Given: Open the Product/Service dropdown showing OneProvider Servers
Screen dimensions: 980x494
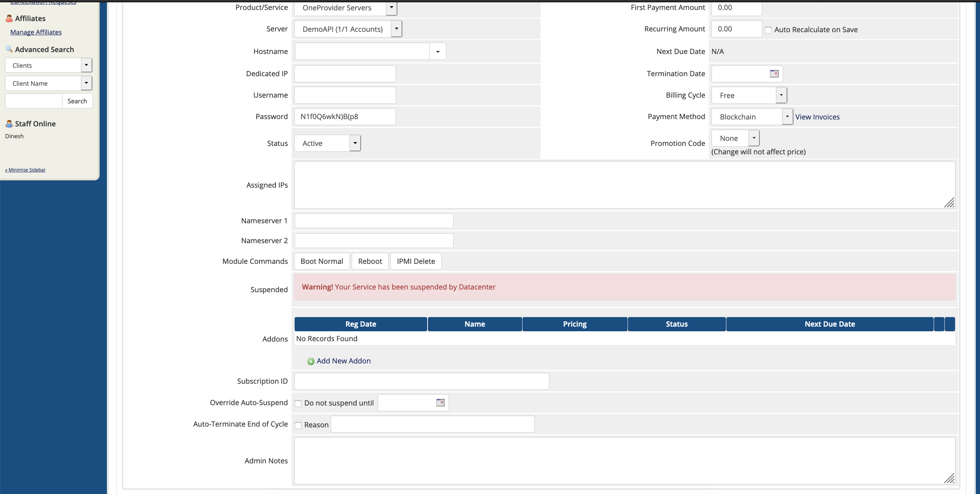Looking at the screenshot, I should point(391,7).
